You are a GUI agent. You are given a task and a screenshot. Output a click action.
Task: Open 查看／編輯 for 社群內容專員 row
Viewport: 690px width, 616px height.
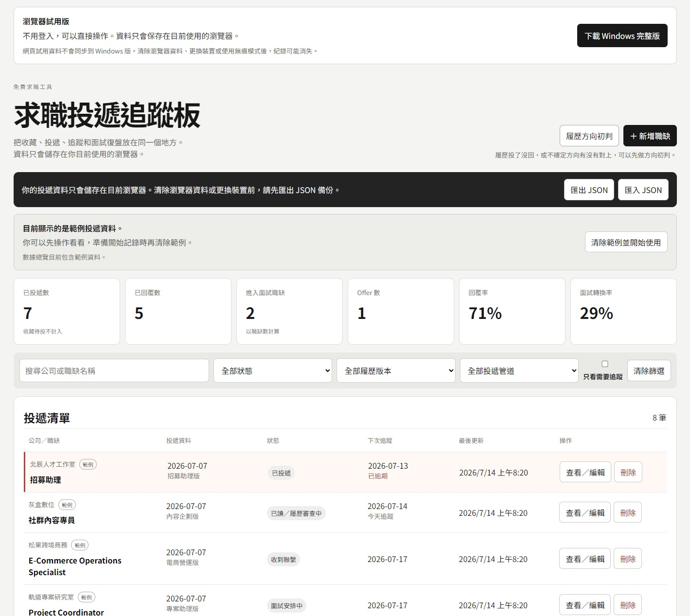(x=585, y=512)
